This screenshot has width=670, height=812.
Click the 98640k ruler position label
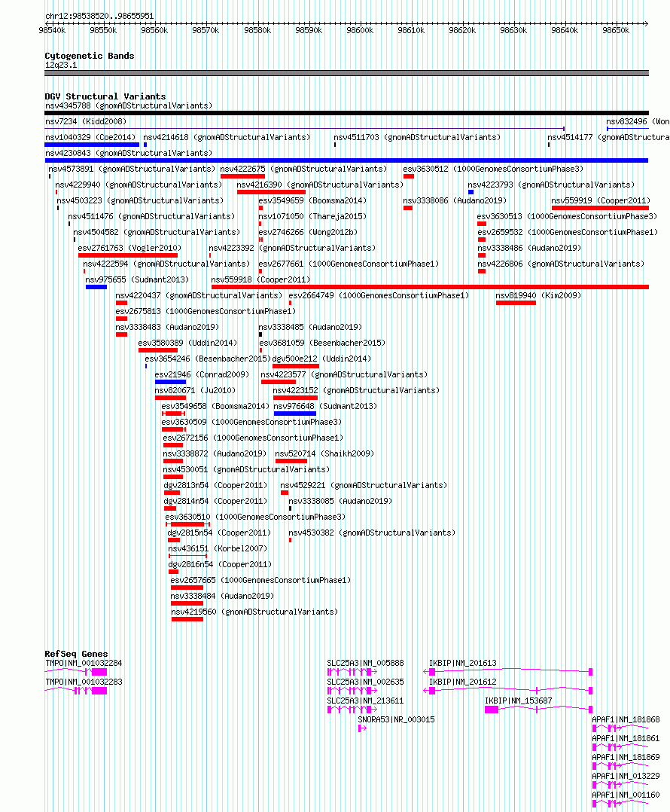pyautogui.click(x=565, y=31)
